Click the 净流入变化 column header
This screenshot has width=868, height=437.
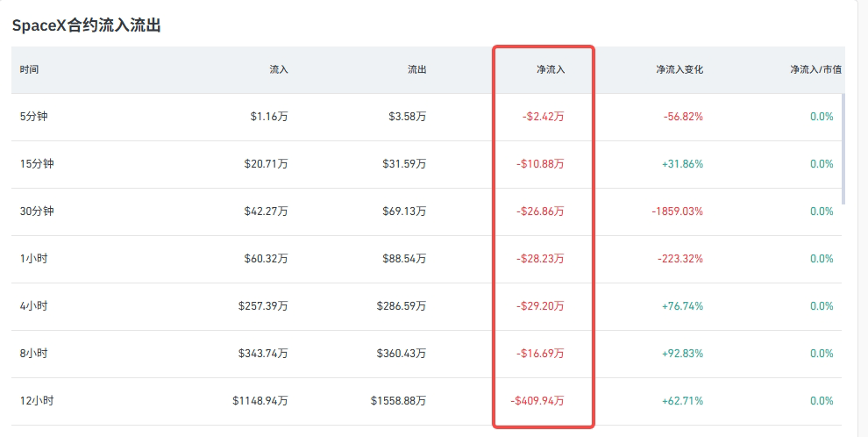pos(679,69)
